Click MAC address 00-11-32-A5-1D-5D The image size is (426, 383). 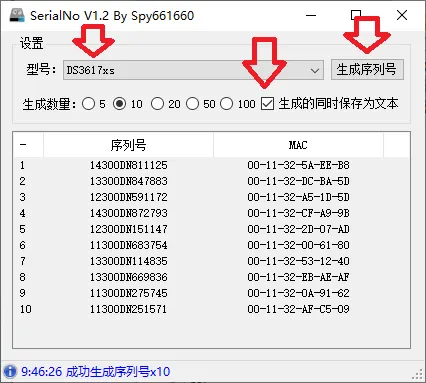tap(298, 197)
